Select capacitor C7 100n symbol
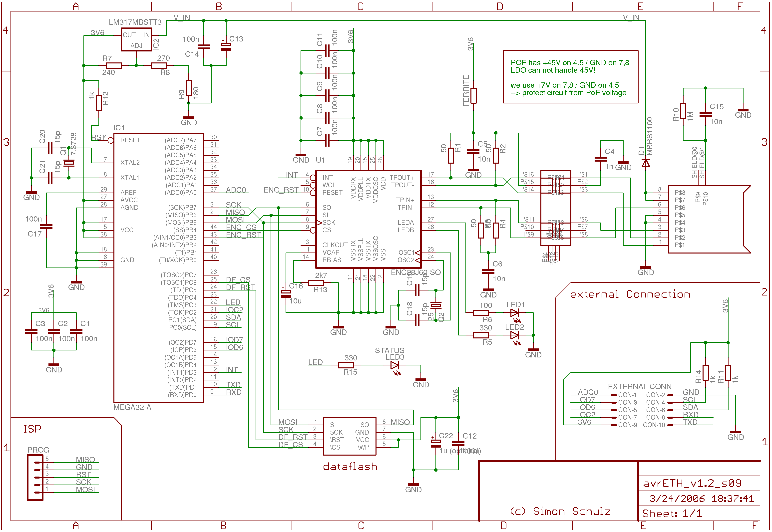Image resolution: width=772 pixels, height=532 pixels. [x=327, y=140]
